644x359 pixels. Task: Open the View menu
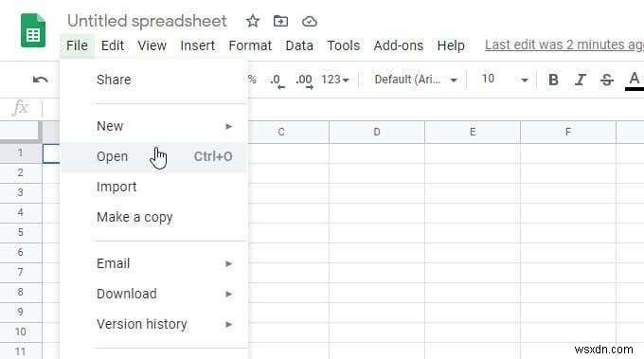click(152, 45)
